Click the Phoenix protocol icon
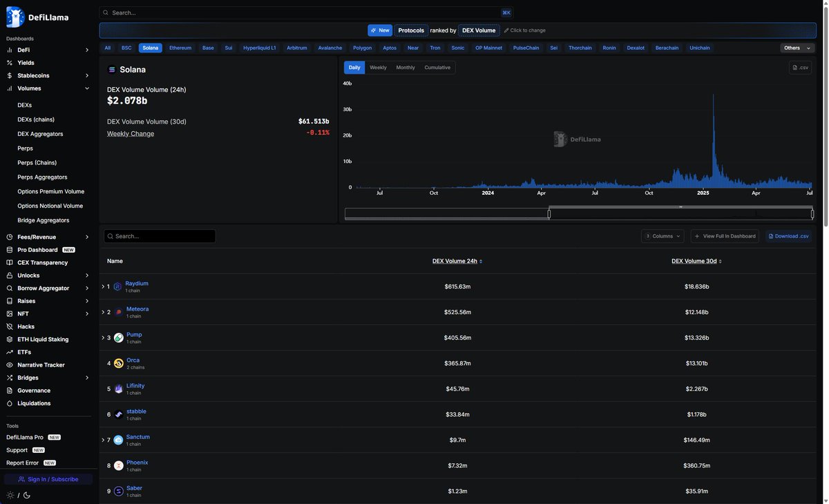This screenshot has height=504, width=829. (118, 465)
